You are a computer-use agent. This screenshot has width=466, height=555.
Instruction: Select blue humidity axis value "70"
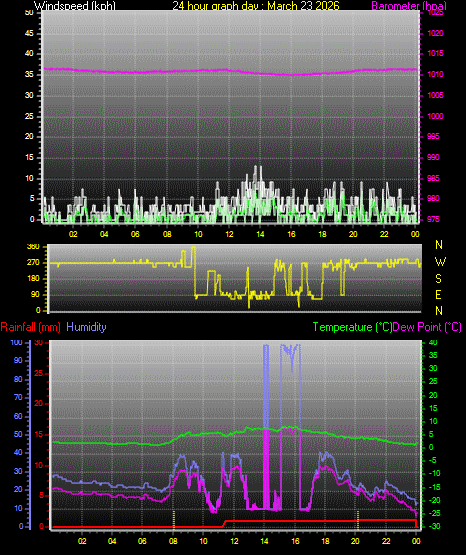[x=18, y=397]
